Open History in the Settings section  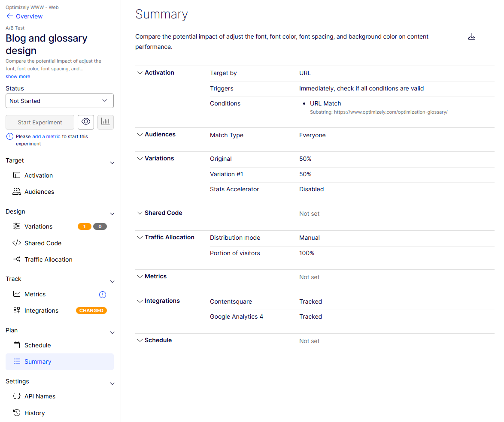34,413
